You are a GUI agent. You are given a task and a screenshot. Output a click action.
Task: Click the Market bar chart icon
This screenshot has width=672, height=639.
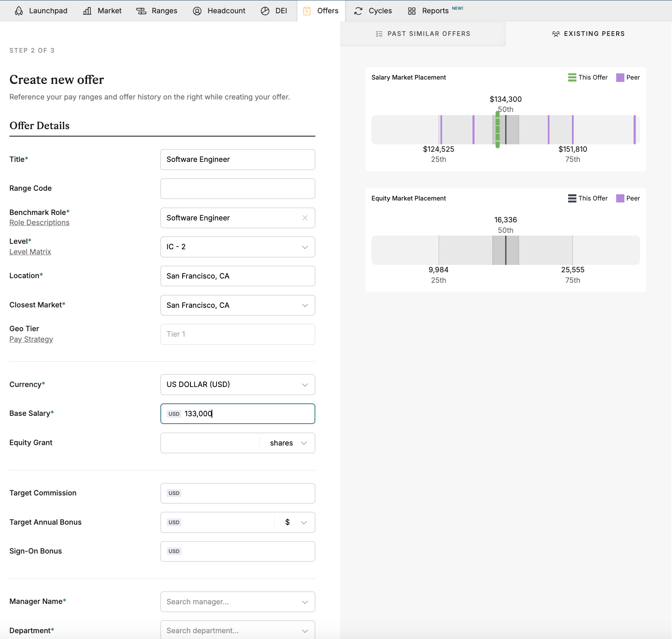[x=87, y=11]
